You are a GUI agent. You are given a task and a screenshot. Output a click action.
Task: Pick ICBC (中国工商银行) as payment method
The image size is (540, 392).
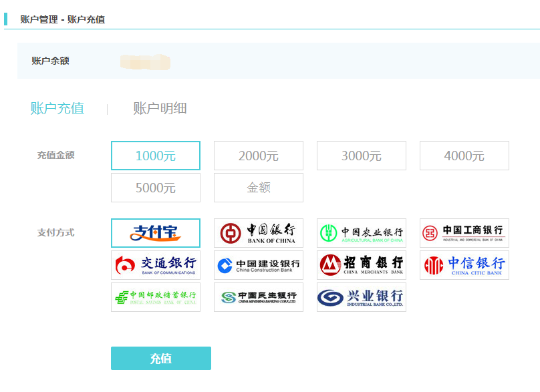click(x=464, y=233)
